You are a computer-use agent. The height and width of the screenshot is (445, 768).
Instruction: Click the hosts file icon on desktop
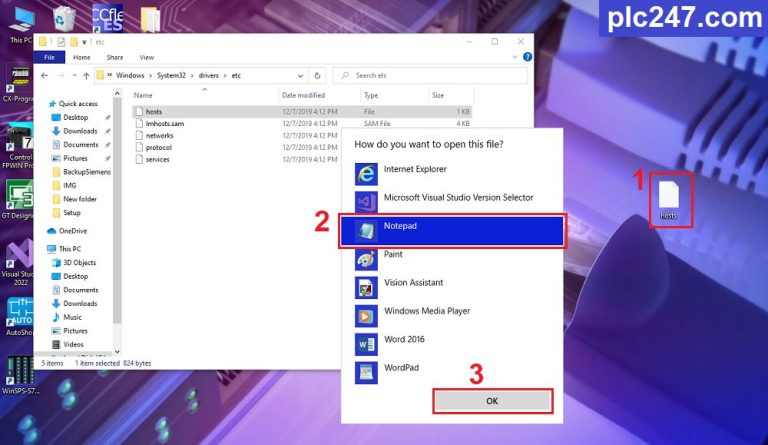point(669,196)
